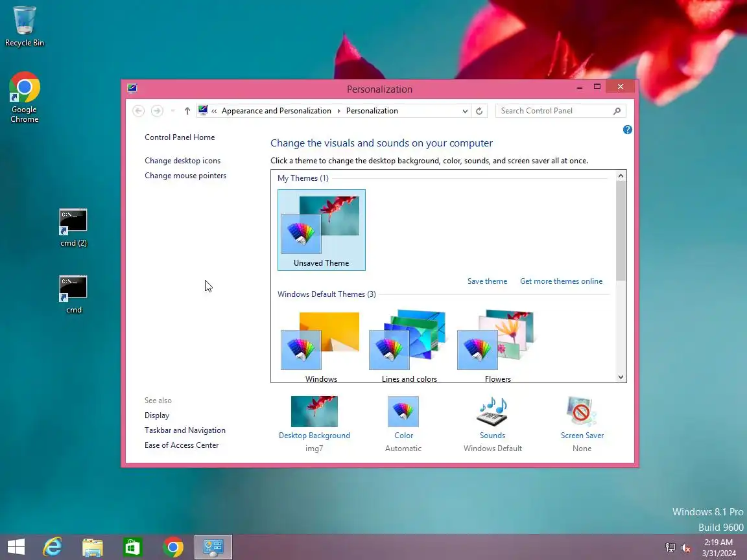Click the search magnifier icon
This screenshot has width=747, height=560.
point(617,111)
